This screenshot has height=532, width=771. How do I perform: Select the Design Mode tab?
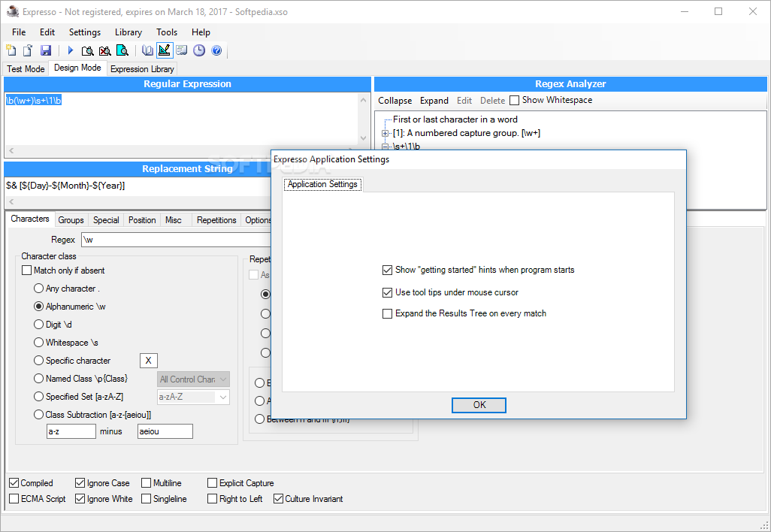[x=77, y=68]
